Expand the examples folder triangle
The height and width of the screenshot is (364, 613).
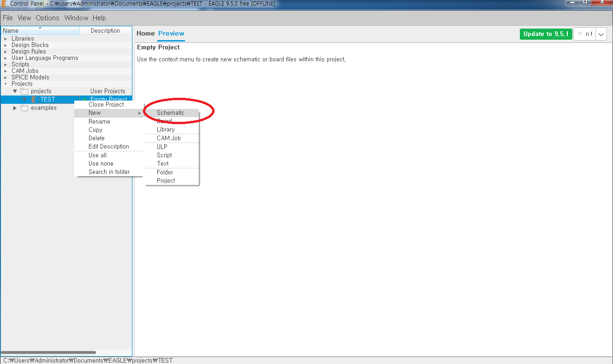coord(15,108)
